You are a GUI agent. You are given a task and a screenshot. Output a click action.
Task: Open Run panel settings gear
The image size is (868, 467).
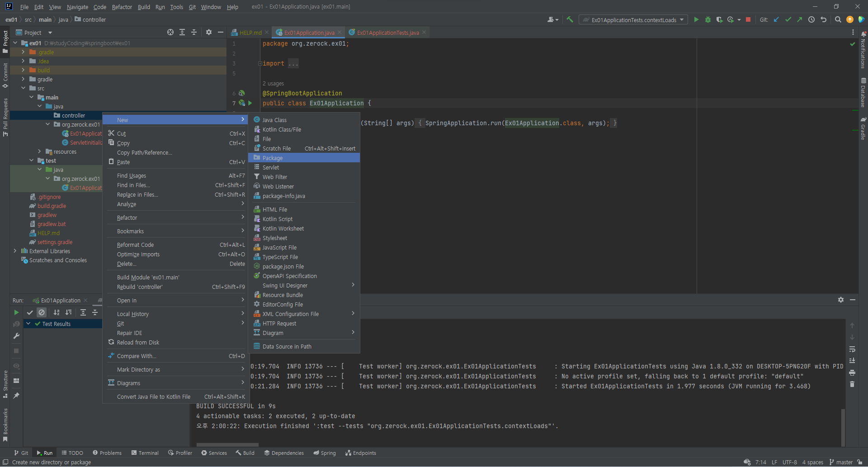pyautogui.click(x=841, y=300)
